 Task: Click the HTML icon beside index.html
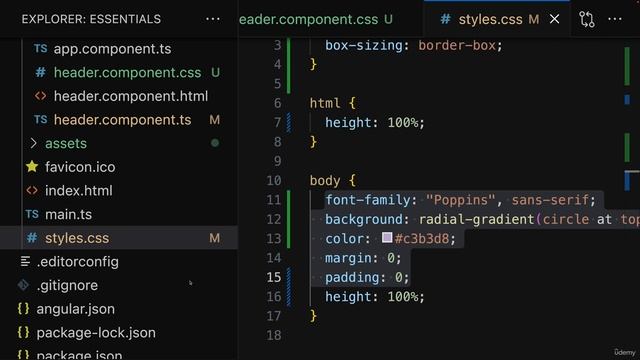(x=32, y=190)
